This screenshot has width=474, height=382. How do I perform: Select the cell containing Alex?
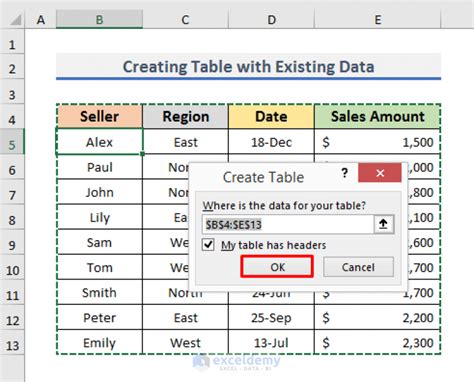(x=99, y=142)
